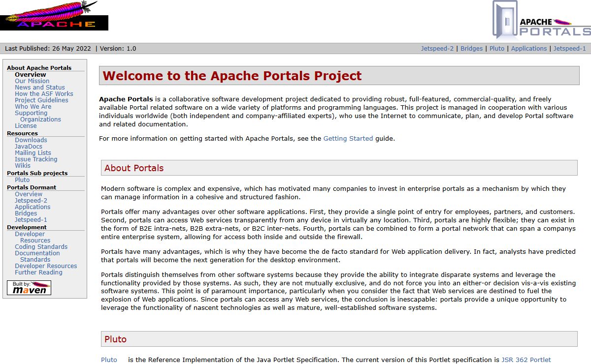Image resolution: width=591 pixels, height=364 pixels.
Task: Click the Resources sidebar heading
Action: tap(22, 133)
